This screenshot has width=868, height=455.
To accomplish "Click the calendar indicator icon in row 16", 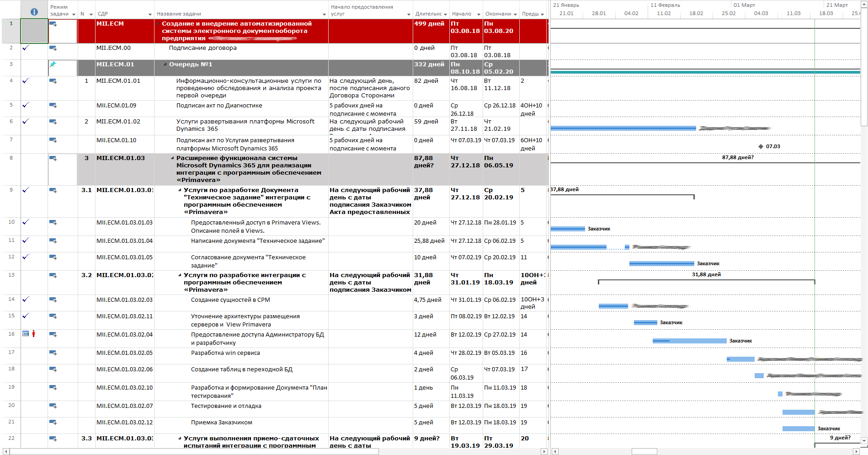I will [x=26, y=334].
